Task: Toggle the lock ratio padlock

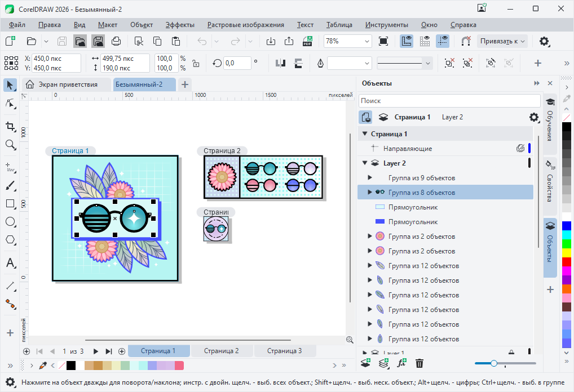Action: coord(196,63)
